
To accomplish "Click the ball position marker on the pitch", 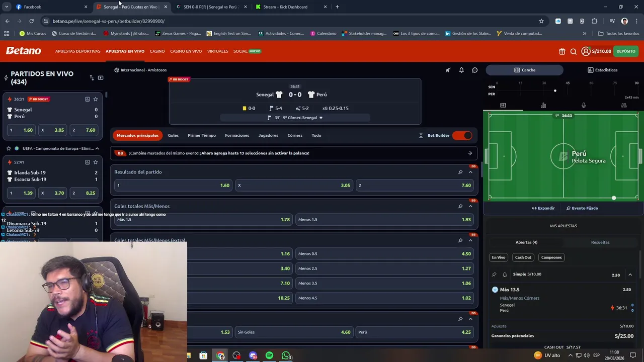I will [614, 198].
